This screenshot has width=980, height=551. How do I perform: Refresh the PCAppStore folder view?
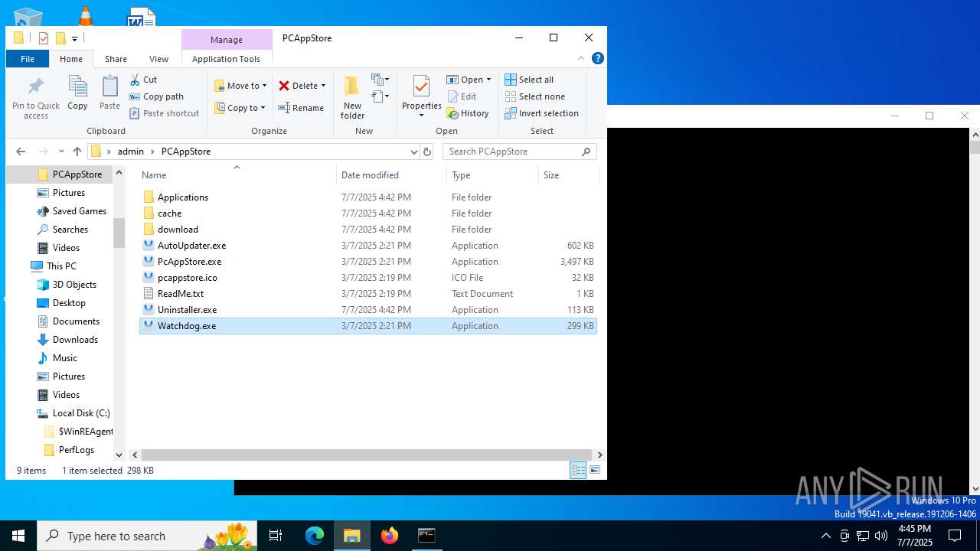(x=427, y=152)
